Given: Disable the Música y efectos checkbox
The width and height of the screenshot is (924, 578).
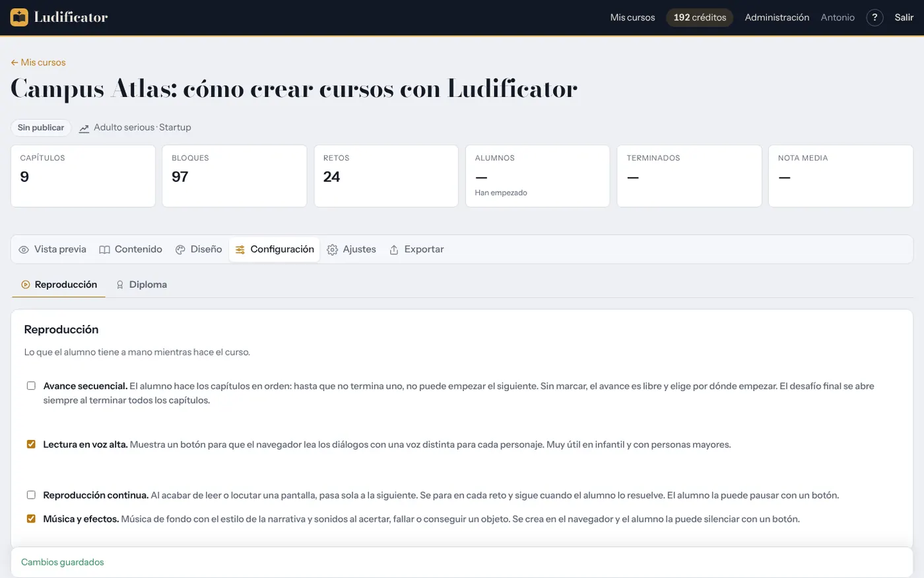Looking at the screenshot, I should (x=31, y=519).
